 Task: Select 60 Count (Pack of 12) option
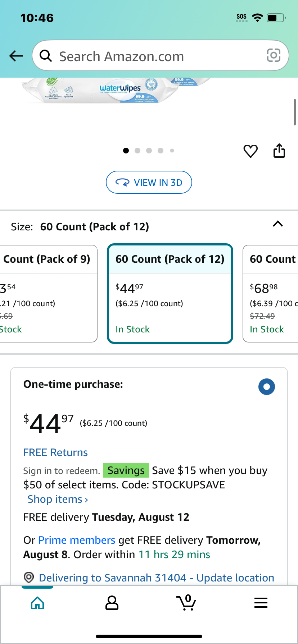170,294
